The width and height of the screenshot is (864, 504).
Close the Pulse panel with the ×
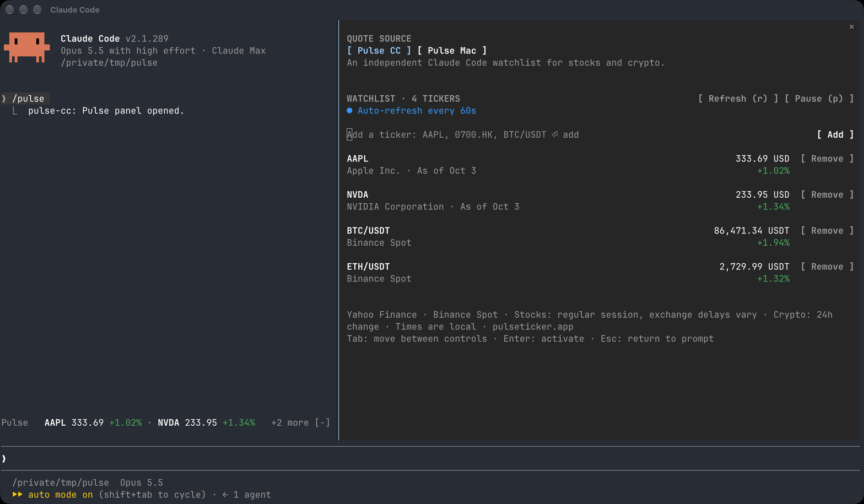pyautogui.click(x=851, y=26)
